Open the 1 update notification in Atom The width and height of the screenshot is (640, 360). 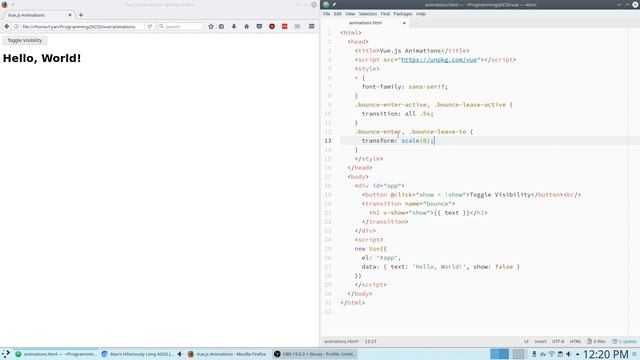(624, 341)
